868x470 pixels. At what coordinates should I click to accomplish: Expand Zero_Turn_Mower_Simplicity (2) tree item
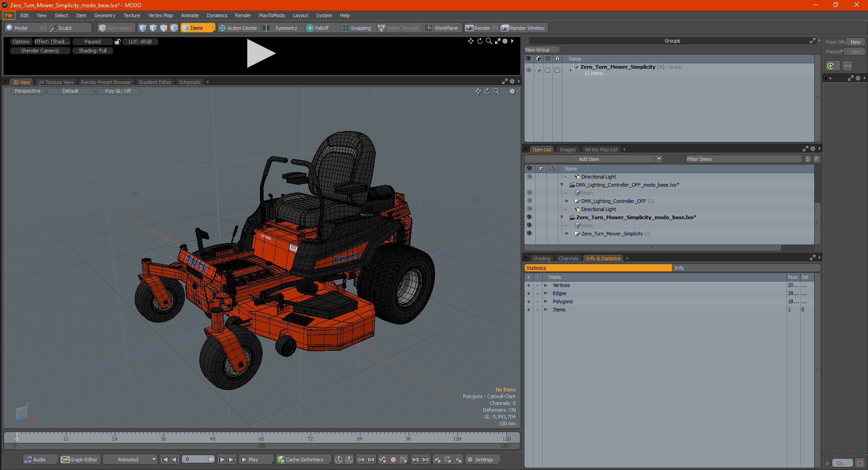tap(567, 234)
